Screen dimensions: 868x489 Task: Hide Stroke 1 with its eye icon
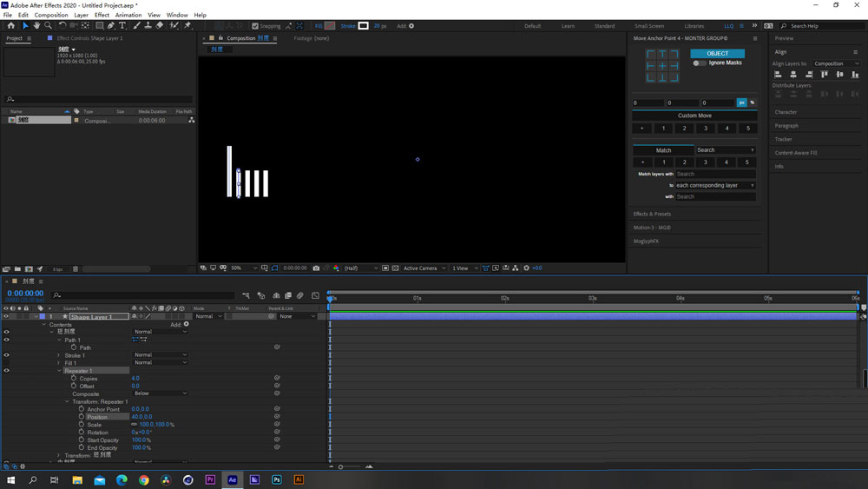[6, 355]
